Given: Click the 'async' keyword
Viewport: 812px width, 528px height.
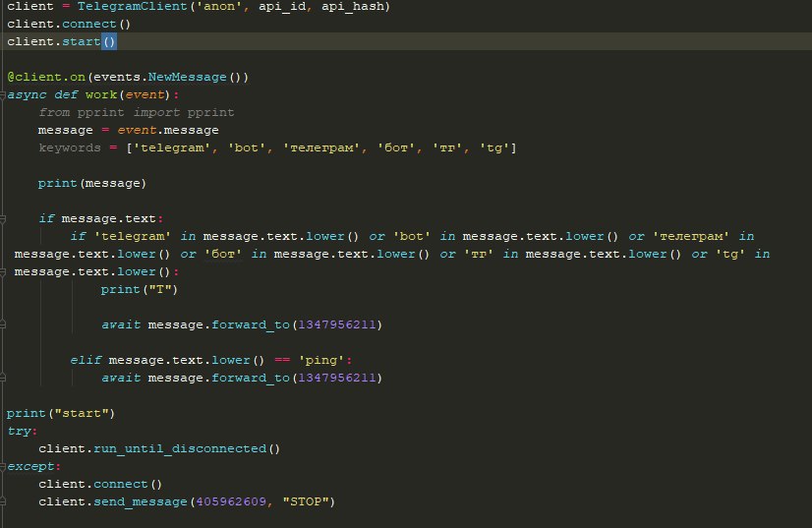Looking at the screenshot, I should point(27,94).
